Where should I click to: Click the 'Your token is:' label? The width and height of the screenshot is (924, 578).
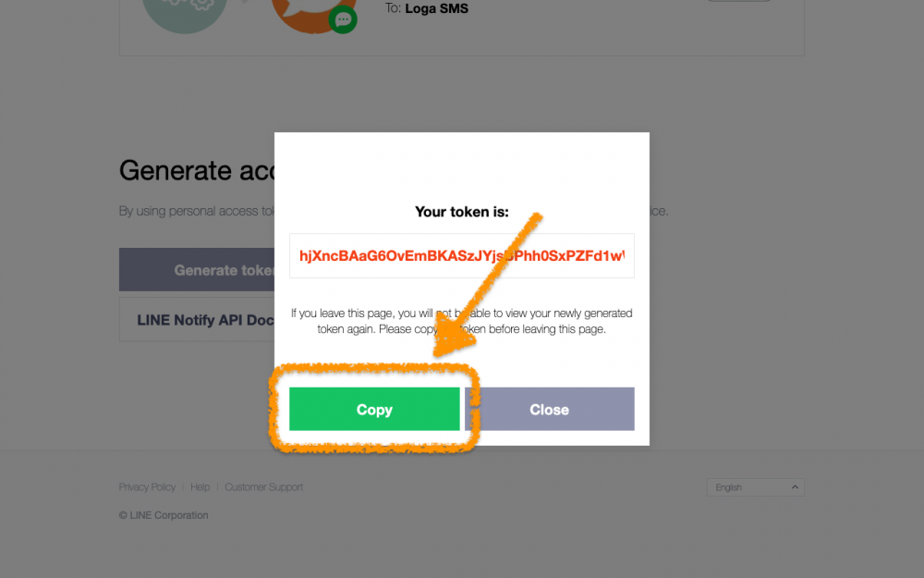(x=461, y=211)
